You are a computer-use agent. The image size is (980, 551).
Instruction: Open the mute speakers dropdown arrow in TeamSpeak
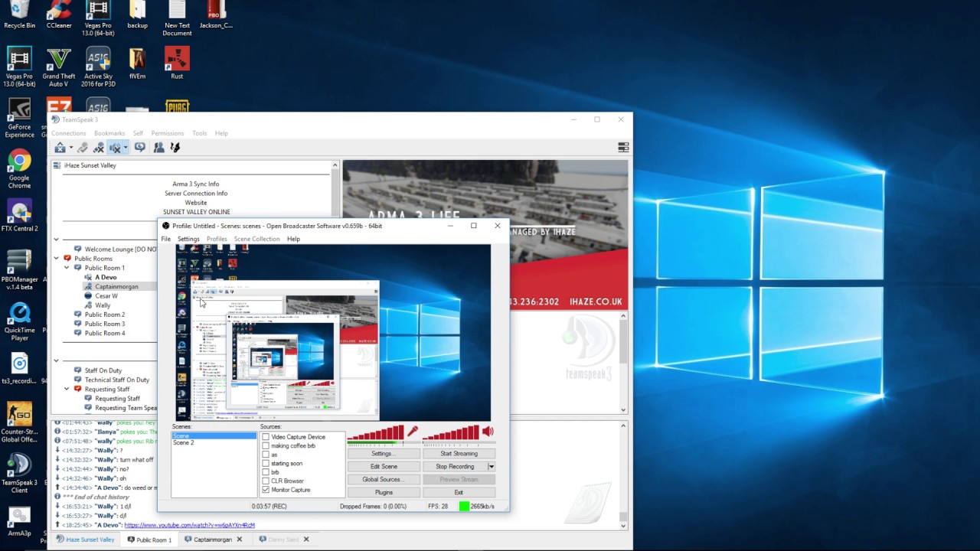click(x=125, y=148)
